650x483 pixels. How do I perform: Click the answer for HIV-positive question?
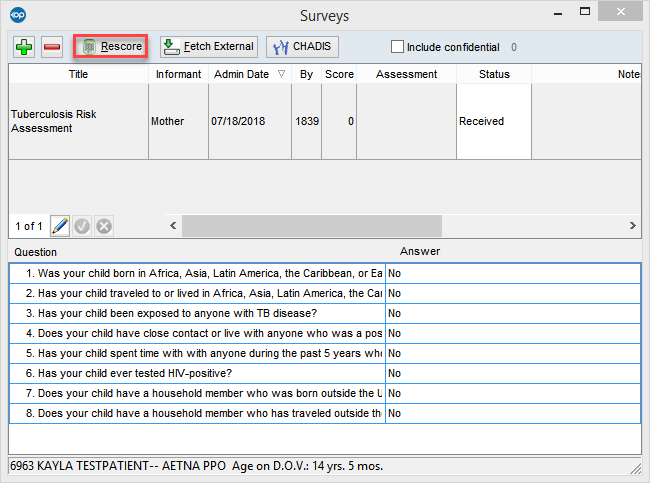click(512, 373)
